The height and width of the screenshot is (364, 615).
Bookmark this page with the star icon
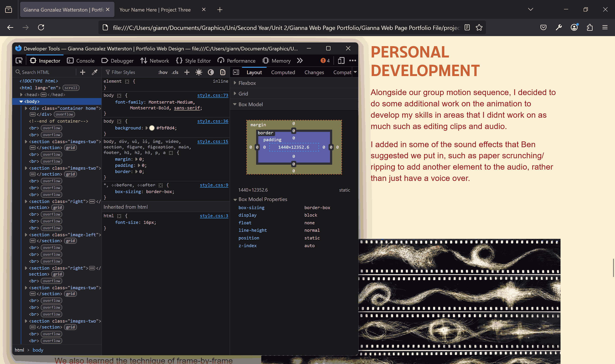coord(479,28)
